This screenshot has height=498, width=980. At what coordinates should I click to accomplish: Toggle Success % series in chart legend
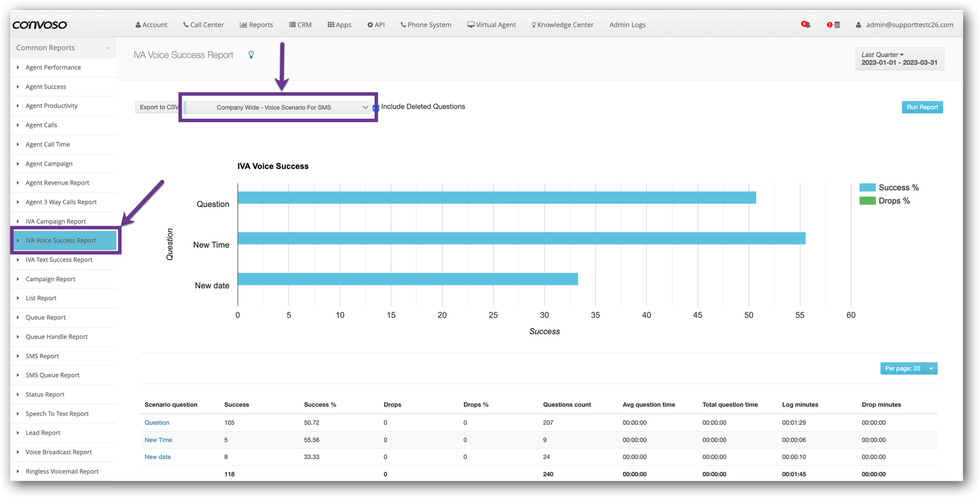pyautogui.click(x=889, y=188)
